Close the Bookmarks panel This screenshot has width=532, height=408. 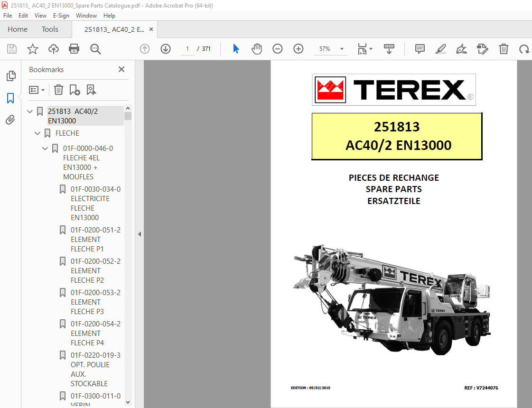click(x=121, y=70)
